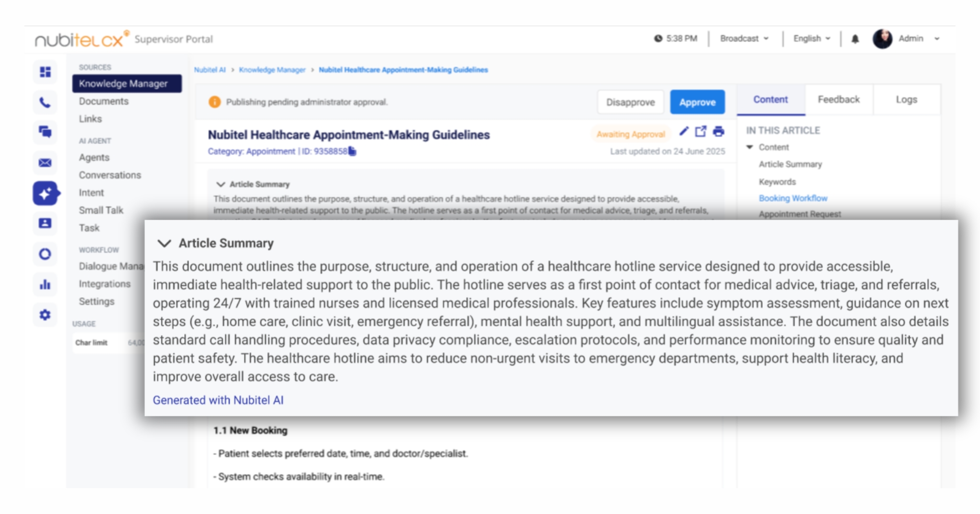The image size is (980, 514).
Task: Open the English language dropdown
Action: coord(811,39)
